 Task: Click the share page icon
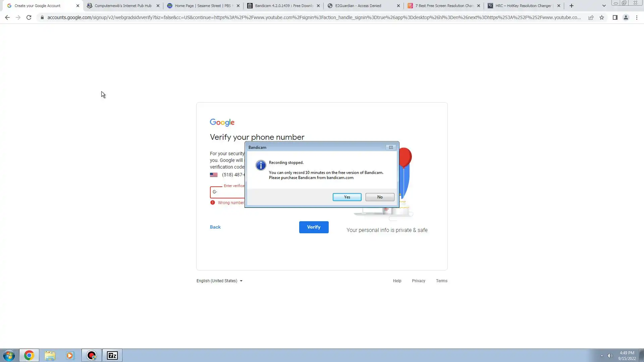591,17
